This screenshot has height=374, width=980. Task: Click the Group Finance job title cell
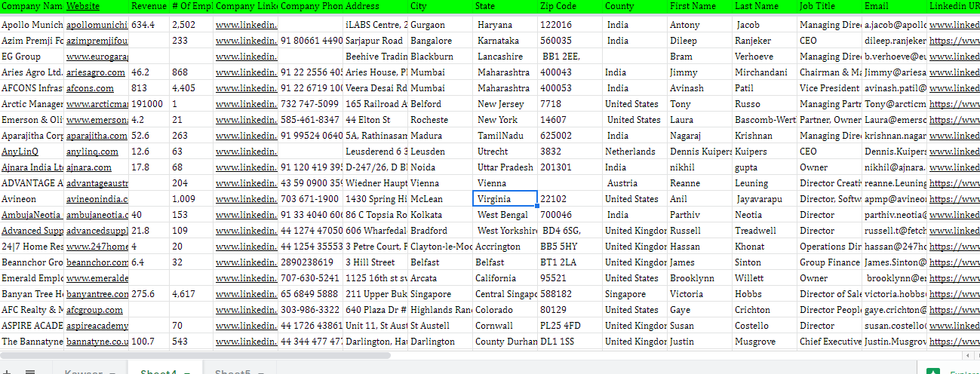(x=829, y=262)
